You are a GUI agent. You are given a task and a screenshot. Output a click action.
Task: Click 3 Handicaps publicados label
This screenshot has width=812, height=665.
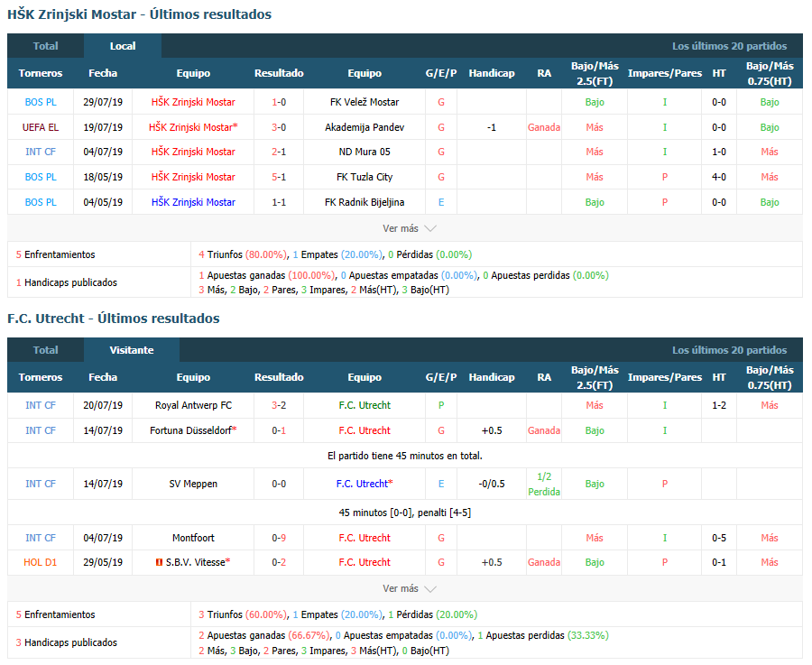tap(66, 642)
